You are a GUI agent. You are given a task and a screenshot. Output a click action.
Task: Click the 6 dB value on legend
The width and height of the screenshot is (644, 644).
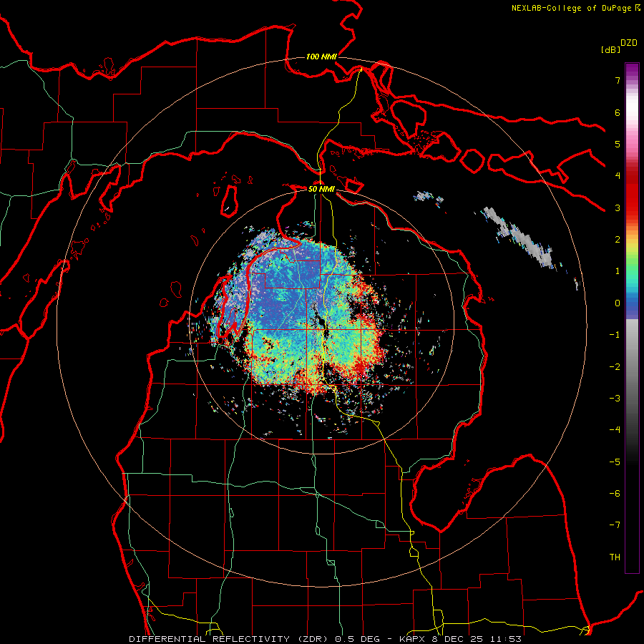[x=618, y=112]
